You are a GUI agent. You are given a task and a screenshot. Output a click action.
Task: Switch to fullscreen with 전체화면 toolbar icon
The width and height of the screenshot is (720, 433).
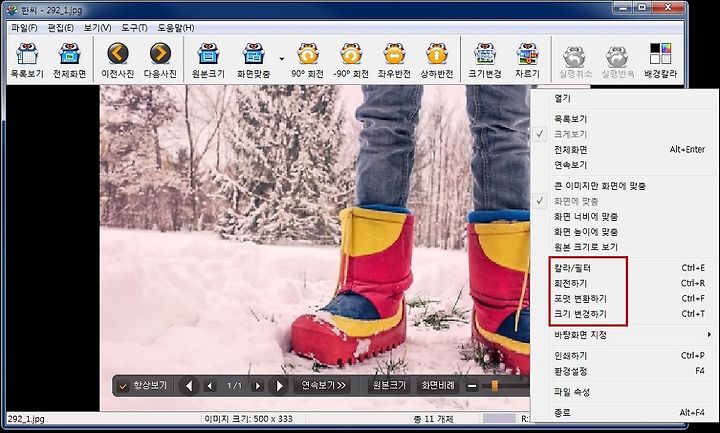pos(69,60)
